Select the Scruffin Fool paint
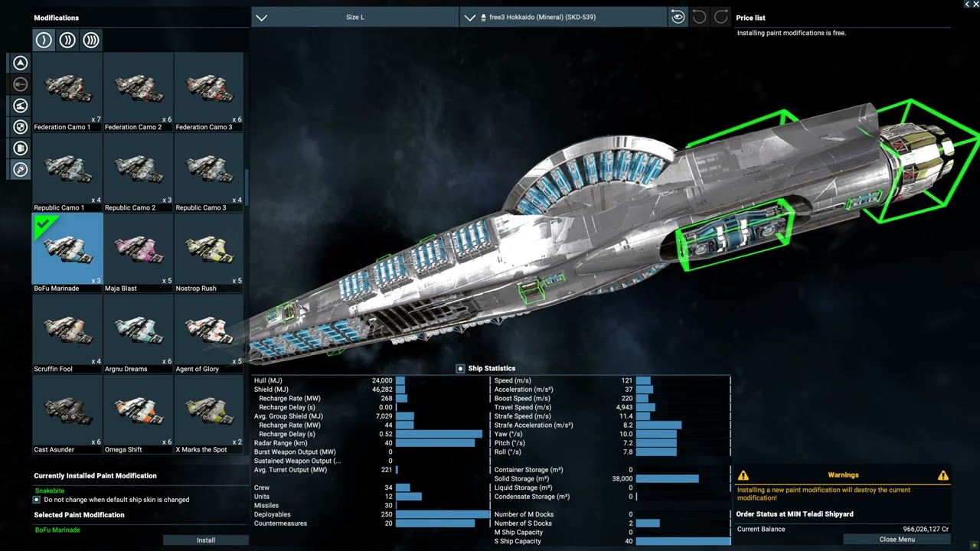 point(67,334)
